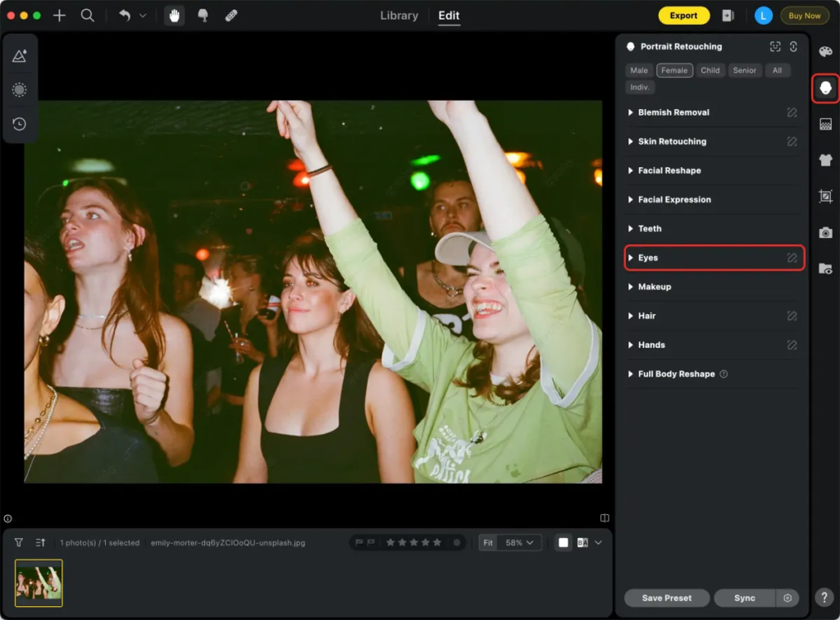Open the 58% zoom level dropdown
Screen dimensions: 840x620
click(x=520, y=542)
